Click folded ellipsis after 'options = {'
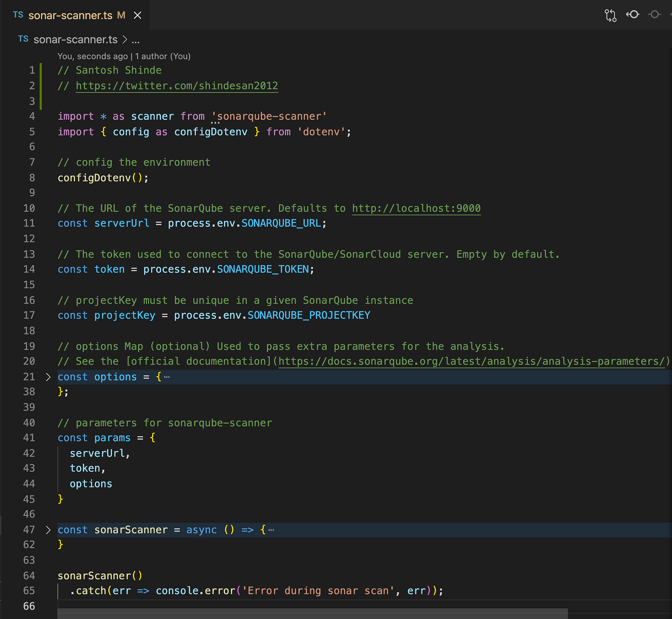The height and width of the screenshot is (619, 672). coord(167,377)
